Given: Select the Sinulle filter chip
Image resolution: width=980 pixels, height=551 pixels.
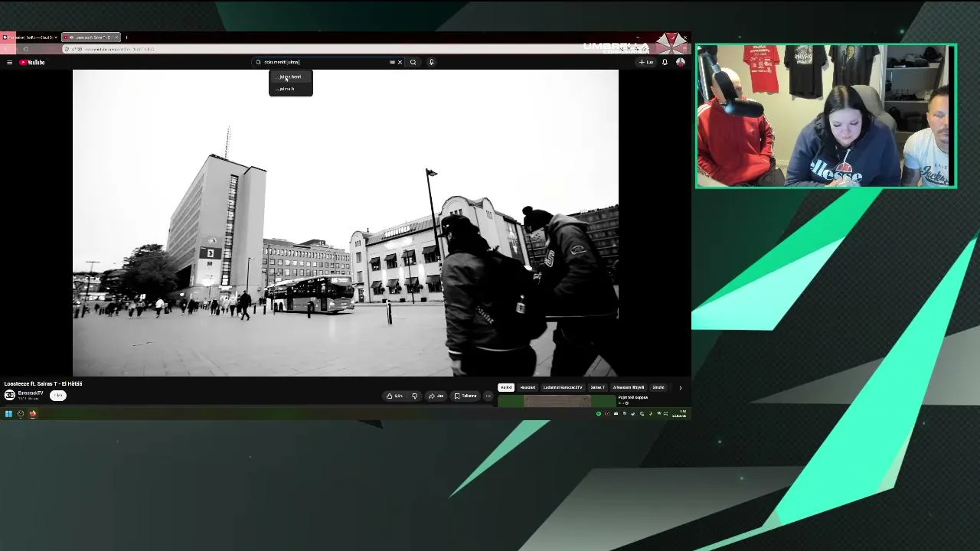Looking at the screenshot, I should (658, 387).
